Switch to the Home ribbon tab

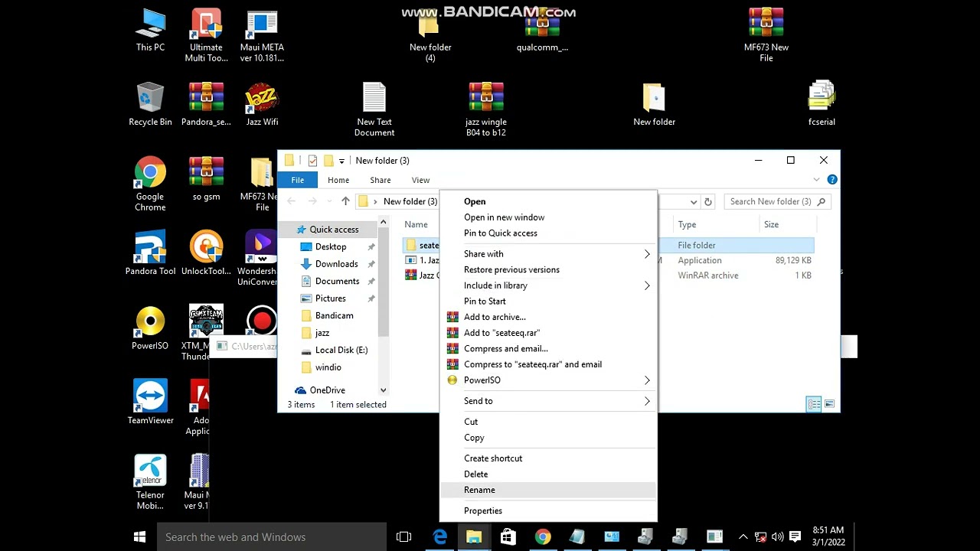tap(338, 180)
